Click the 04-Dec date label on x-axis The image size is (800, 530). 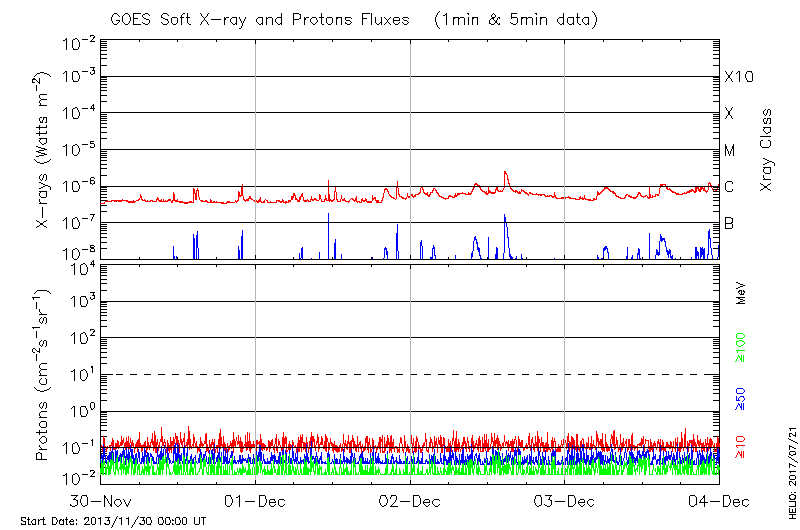[x=719, y=500]
